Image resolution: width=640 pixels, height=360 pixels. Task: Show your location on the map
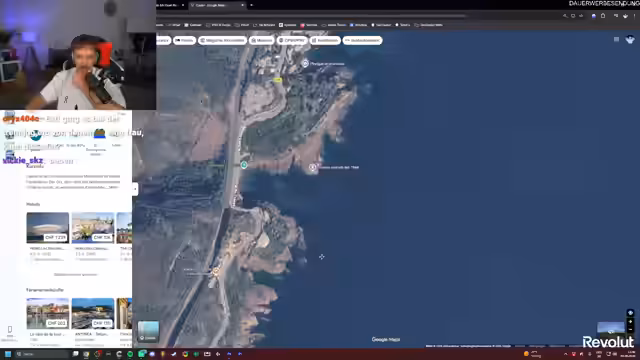tap(630, 313)
